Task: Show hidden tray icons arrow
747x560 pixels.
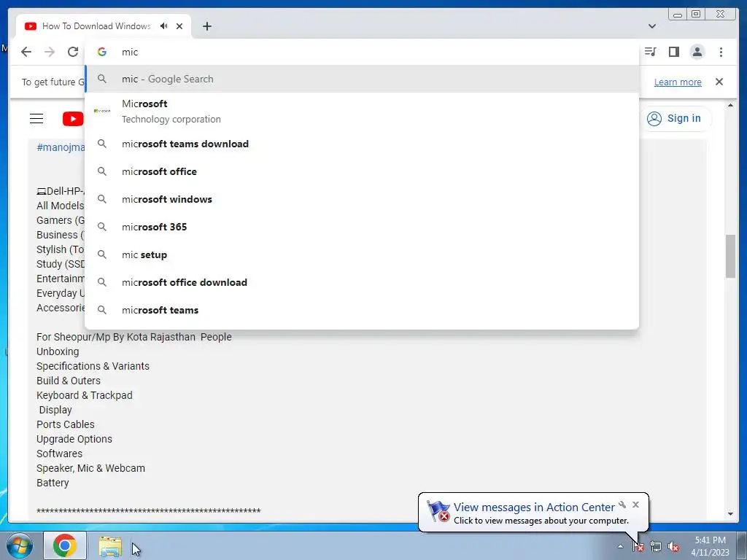Action: click(x=620, y=546)
